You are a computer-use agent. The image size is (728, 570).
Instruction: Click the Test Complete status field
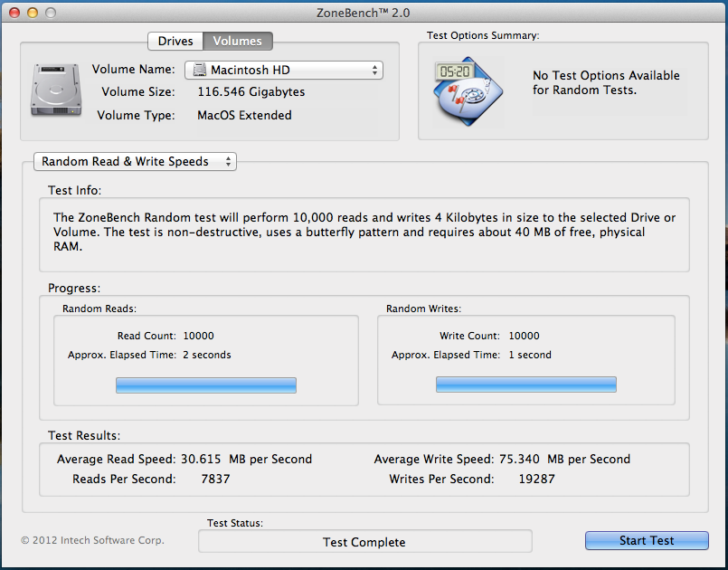364,542
